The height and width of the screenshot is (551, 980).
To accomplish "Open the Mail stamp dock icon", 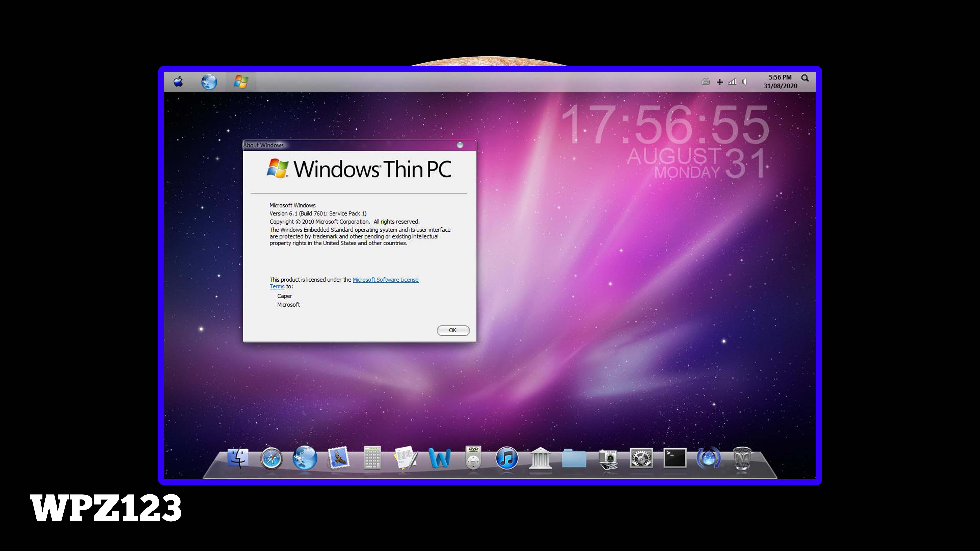I will pos(338,457).
